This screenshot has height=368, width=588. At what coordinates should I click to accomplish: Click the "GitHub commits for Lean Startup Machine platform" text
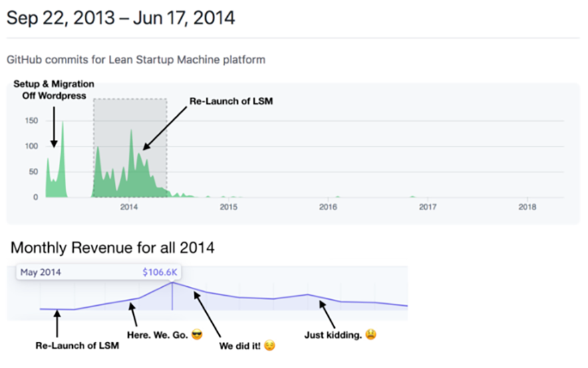[136, 60]
